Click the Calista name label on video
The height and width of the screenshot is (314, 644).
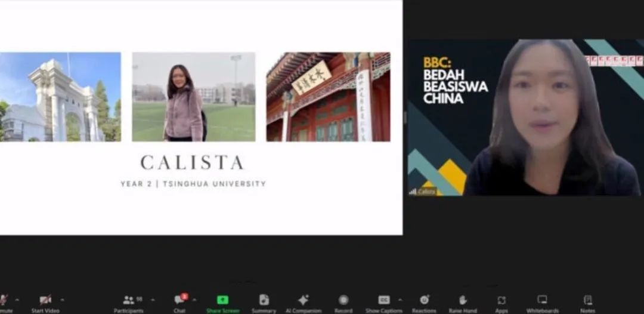tap(426, 192)
